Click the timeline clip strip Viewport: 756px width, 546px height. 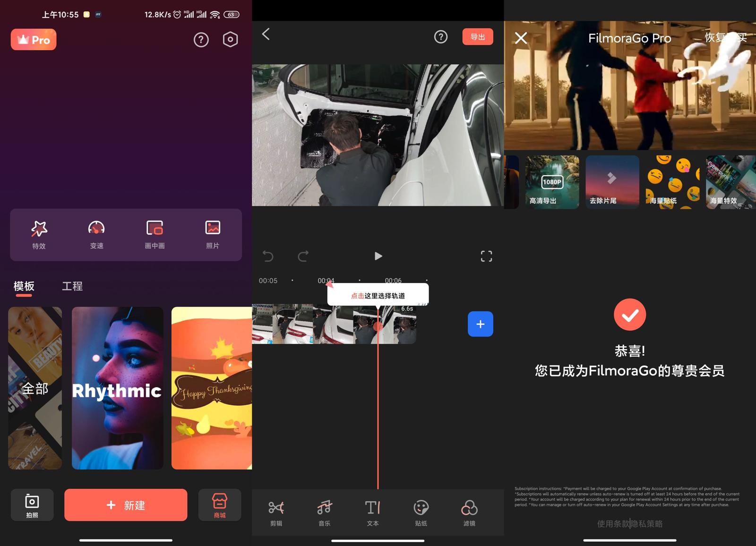coord(334,324)
